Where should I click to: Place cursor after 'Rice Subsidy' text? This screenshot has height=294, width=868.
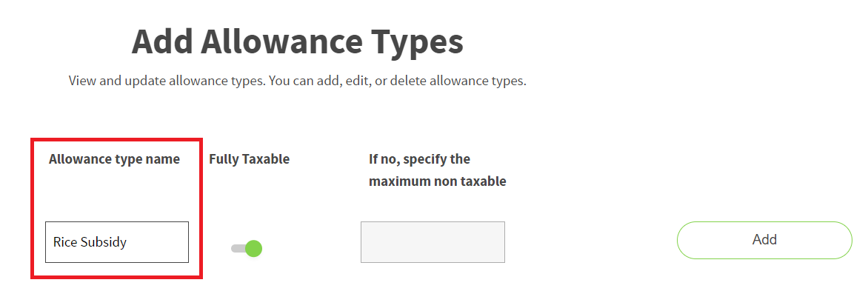pyautogui.click(x=128, y=242)
